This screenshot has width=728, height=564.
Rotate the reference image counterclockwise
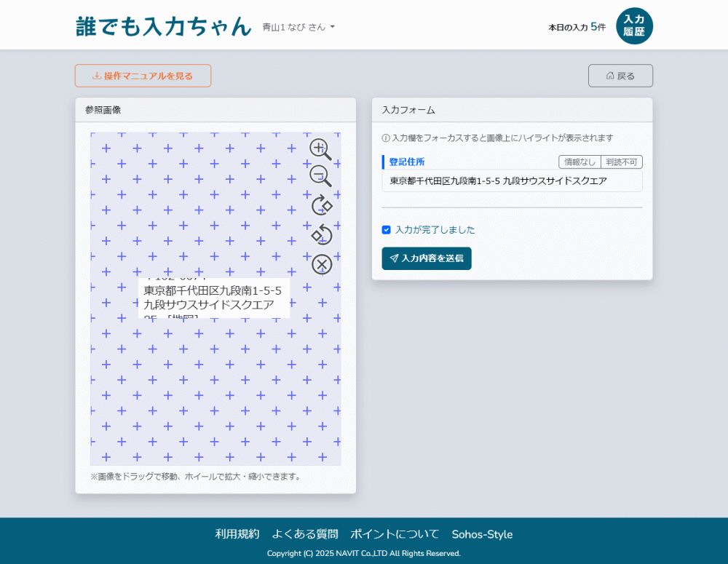pyautogui.click(x=321, y=234)
